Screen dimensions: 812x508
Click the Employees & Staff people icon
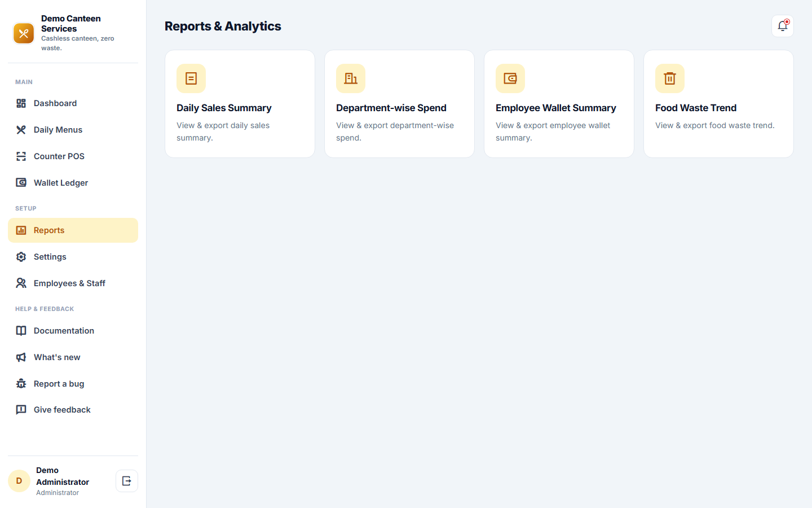coord(21,283)
